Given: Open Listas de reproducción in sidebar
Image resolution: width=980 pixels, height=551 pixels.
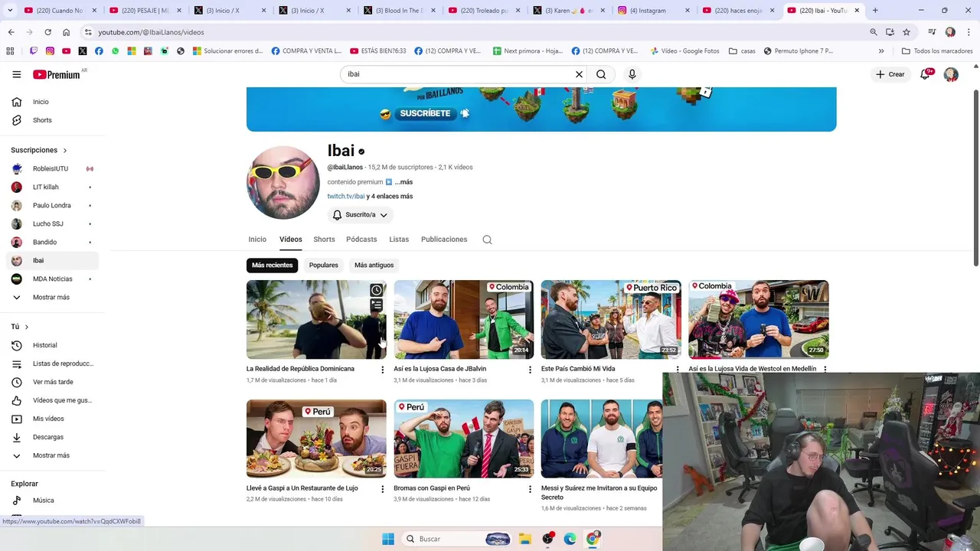Looking at the screenshot, I should (52, 364).
